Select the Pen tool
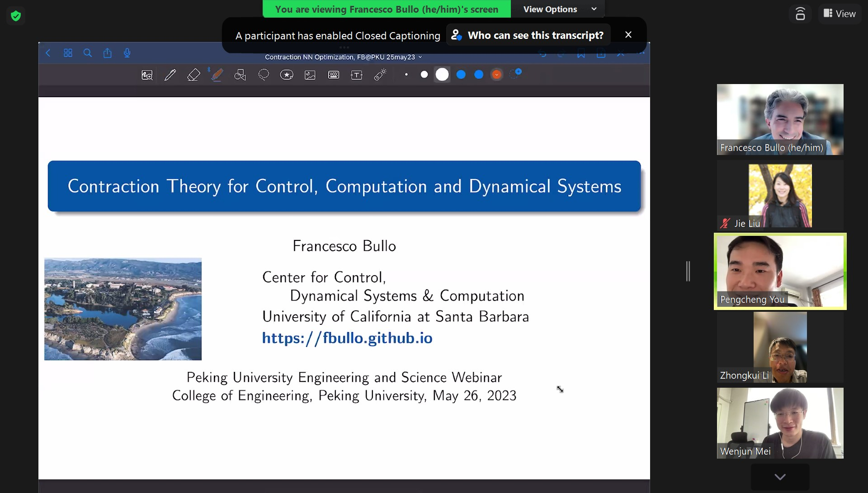 point(170,75)
